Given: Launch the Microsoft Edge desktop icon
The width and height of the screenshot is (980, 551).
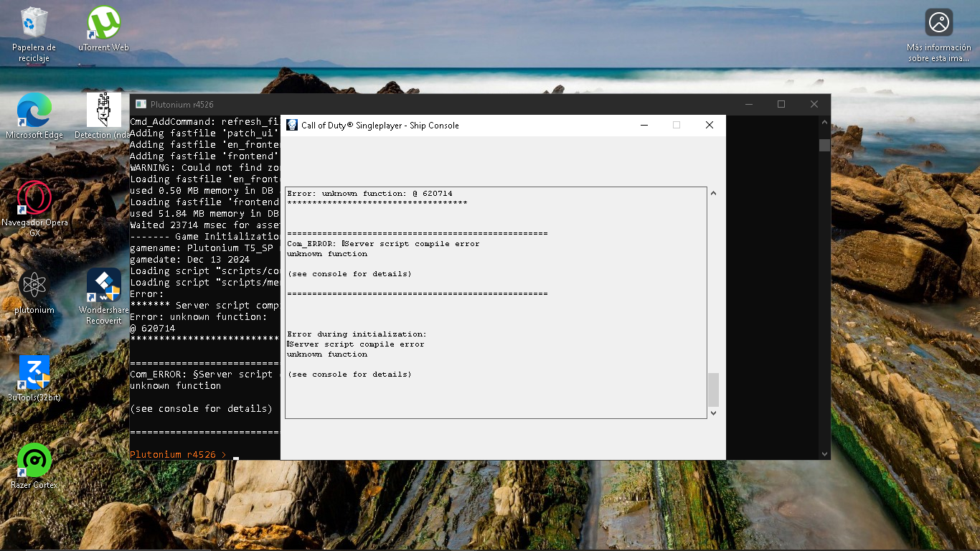Looking at the screenshot, I should click(x=34, y=116).
